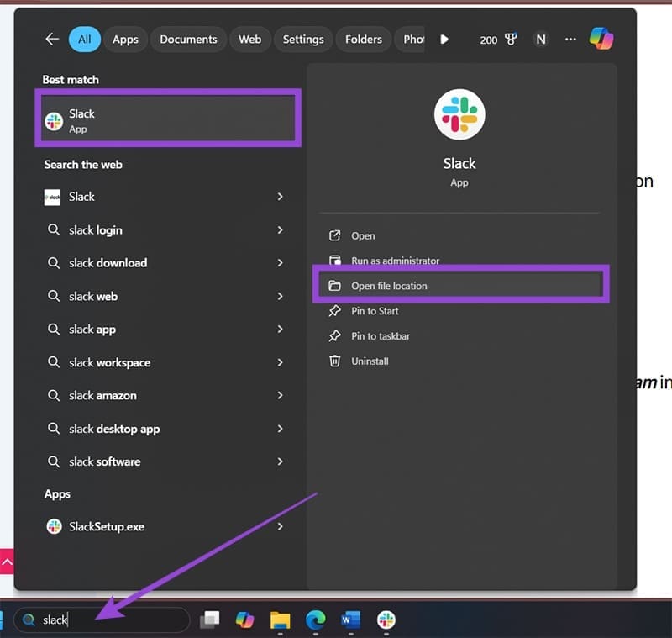Open the more options ellipsis icon
Image resolution: width=672 pixels, height=638 pixels.
[570, 39]
